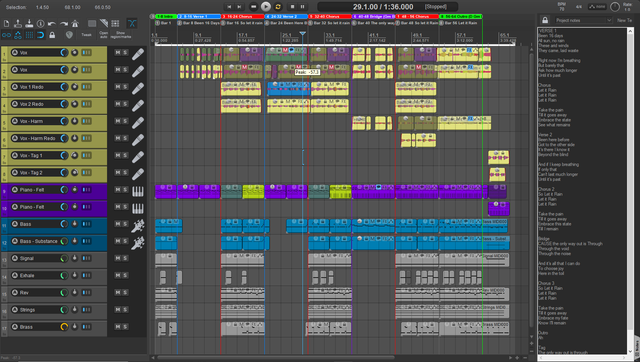Image resolution: width=640 pixels, height=362 pixels.
Task: Click bass player icon on Bass - Substance track
Action: [138, 242]
